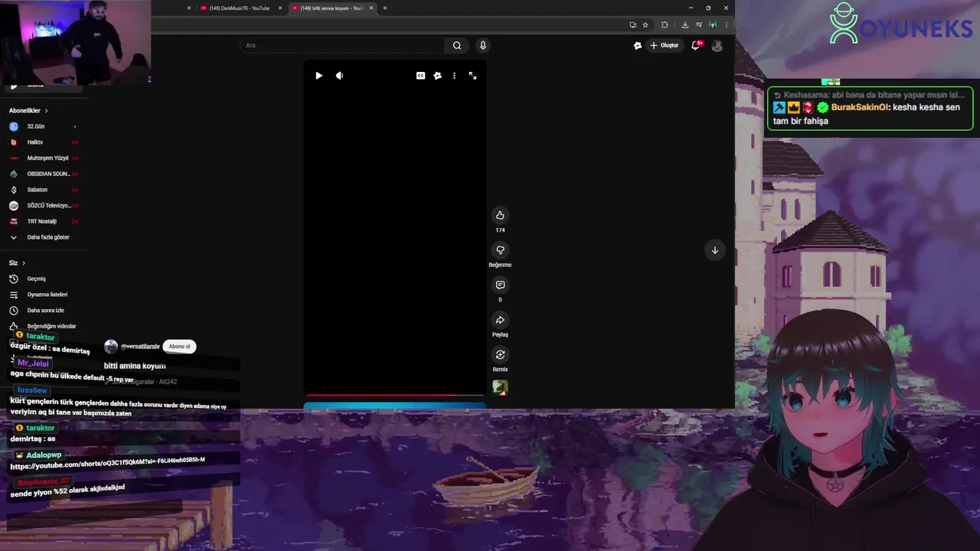
Task: Start voice search with microphone icon
Action: click(x=482, y=45)
